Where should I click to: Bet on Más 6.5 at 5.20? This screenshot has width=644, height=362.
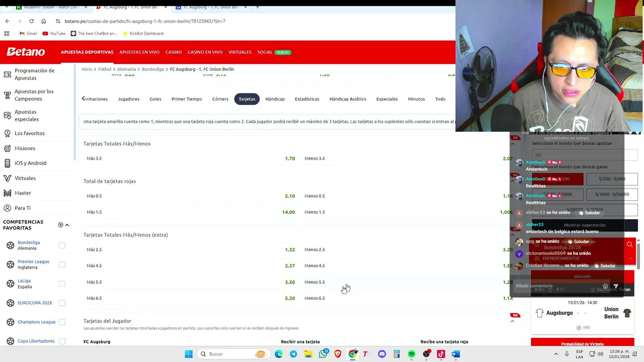tap(190, 298)
